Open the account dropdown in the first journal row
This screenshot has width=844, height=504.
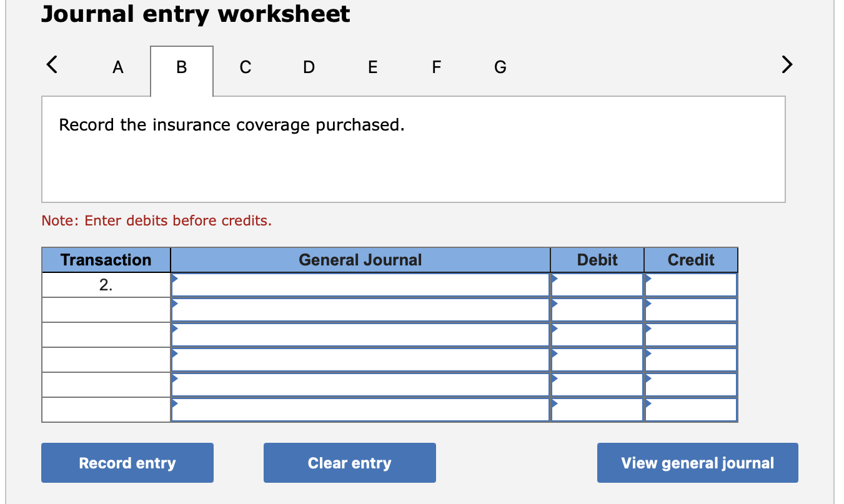click(176, 279)
